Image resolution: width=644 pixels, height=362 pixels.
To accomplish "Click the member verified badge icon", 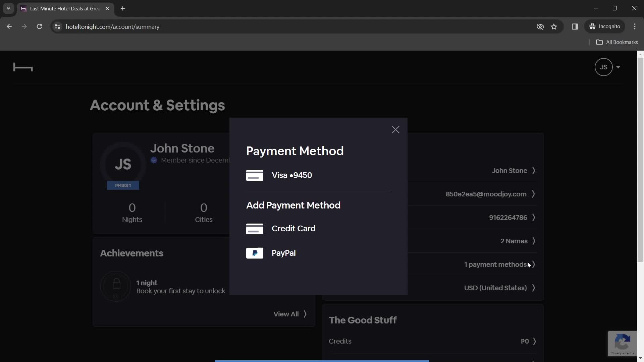I will click(154, 160).
